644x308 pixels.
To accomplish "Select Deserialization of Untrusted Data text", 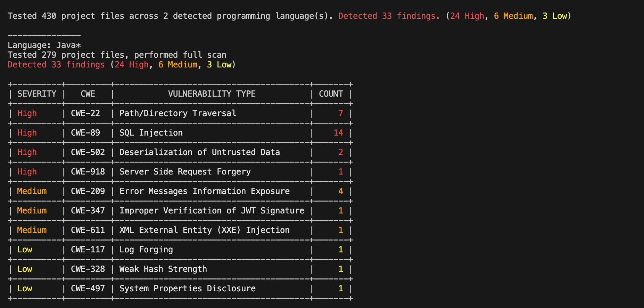I will click(x=199, y=152).
